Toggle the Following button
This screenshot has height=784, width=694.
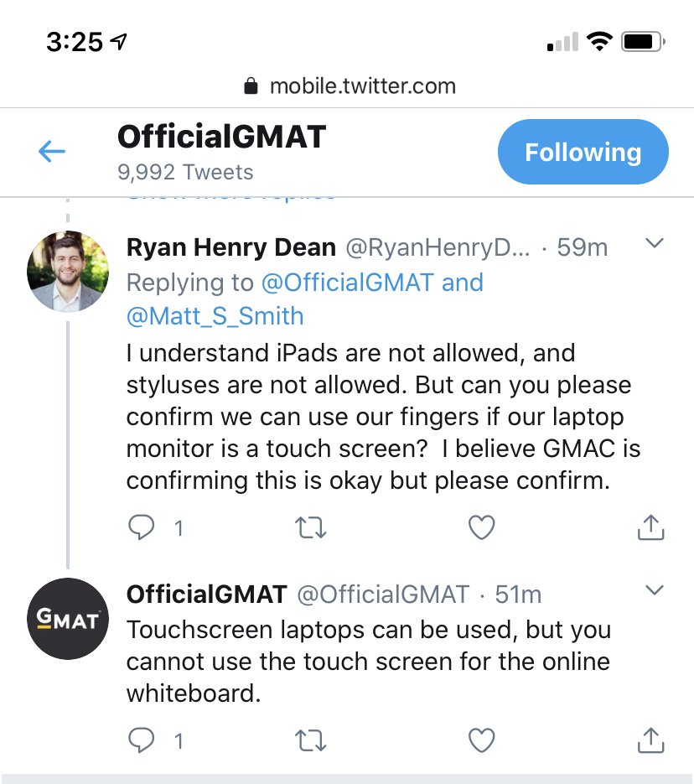[583, 152]
